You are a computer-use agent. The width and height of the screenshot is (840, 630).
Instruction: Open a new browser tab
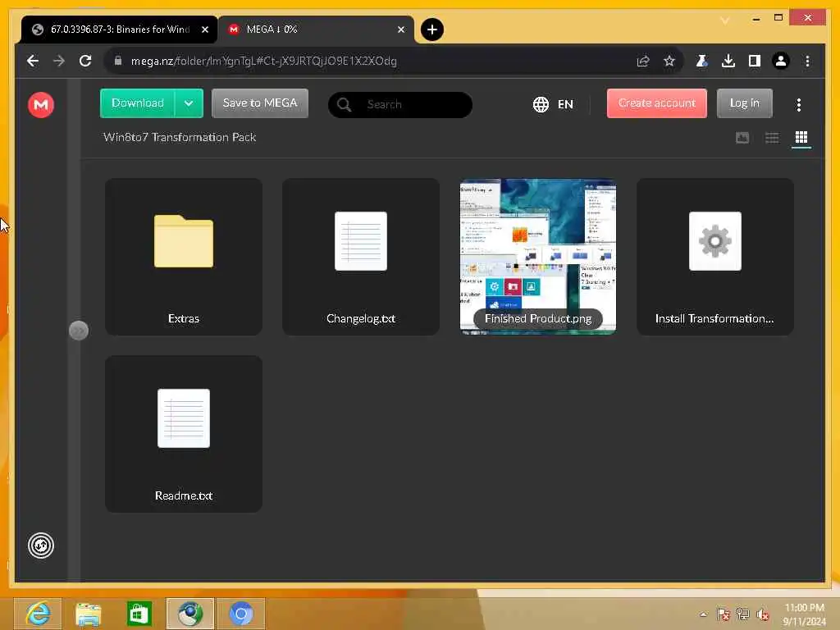coord(431,30)
